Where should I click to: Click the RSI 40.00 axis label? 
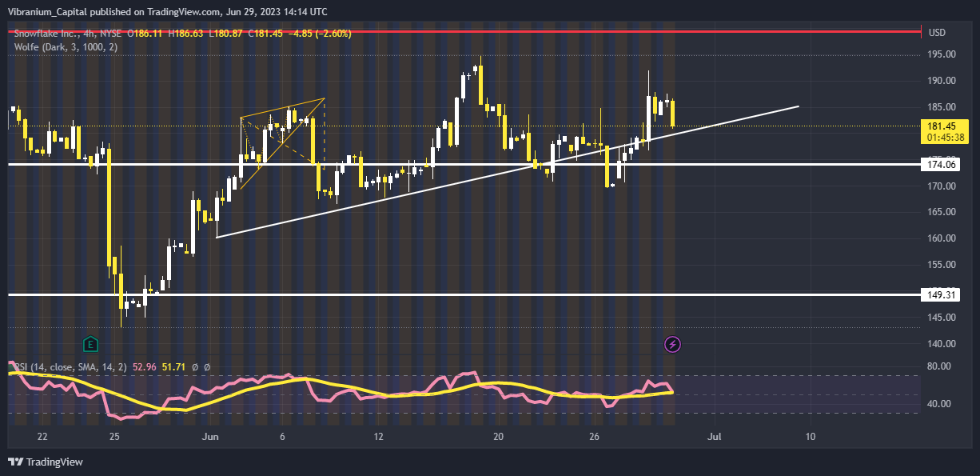click(939, 404)
